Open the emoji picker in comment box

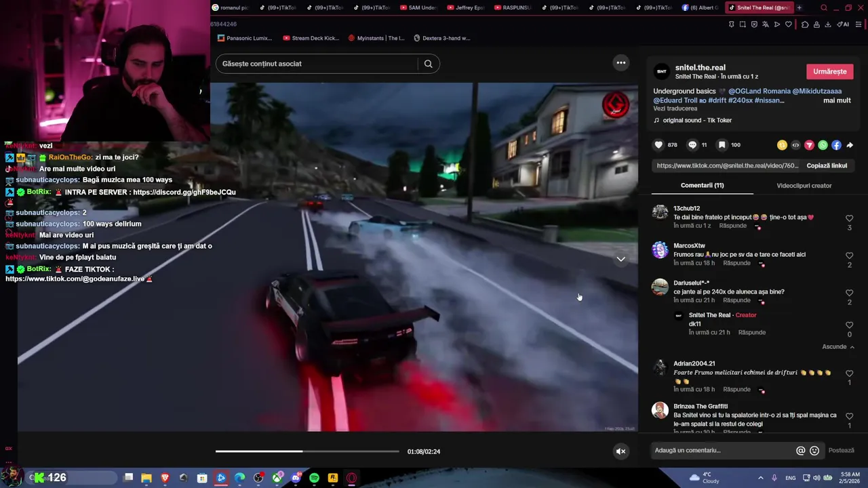[x=814, y=450]
